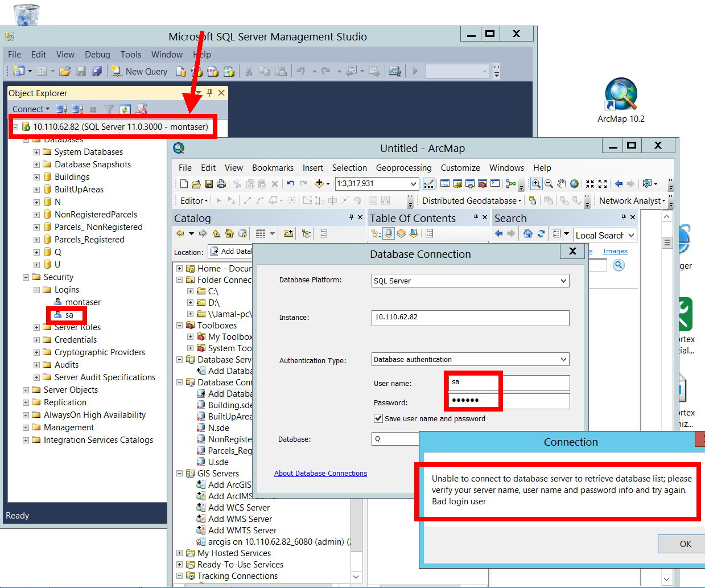Close the Catalog panel
The width and height of the screenshot is (705, 588).
pyautogui.click(x=360, y=217)
